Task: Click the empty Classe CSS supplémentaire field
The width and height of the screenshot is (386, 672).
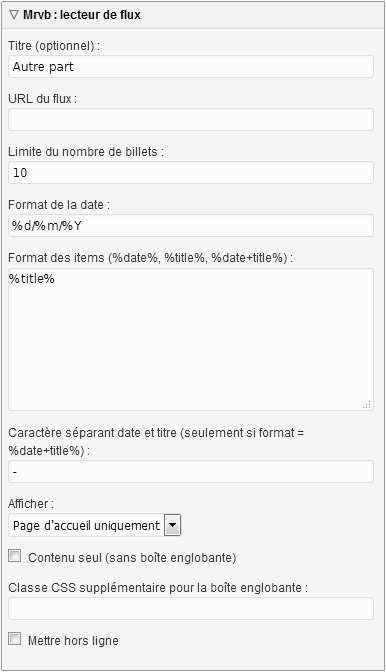Action: click(191, 608)
